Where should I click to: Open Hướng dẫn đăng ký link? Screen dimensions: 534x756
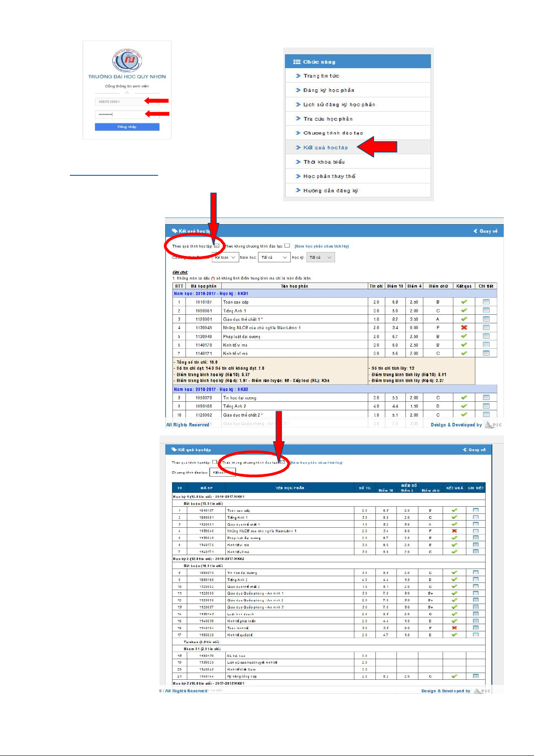(x=331, y=191)
